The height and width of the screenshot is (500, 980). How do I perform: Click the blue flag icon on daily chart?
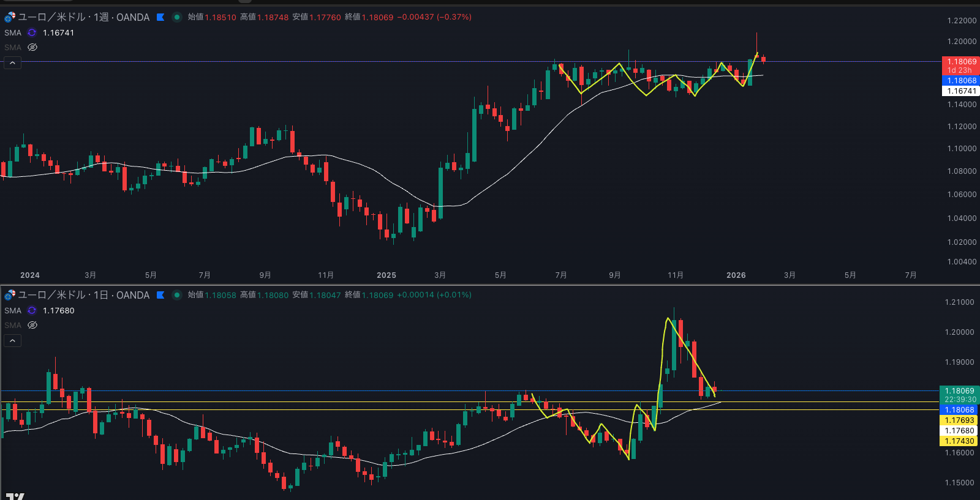[x=160, y=295]
